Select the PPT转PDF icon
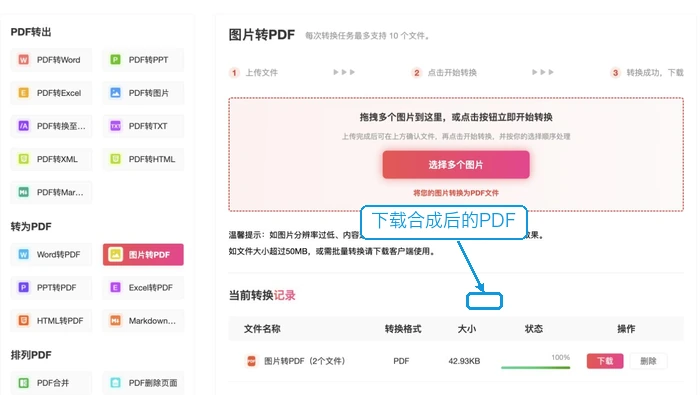 click(24, 287)
